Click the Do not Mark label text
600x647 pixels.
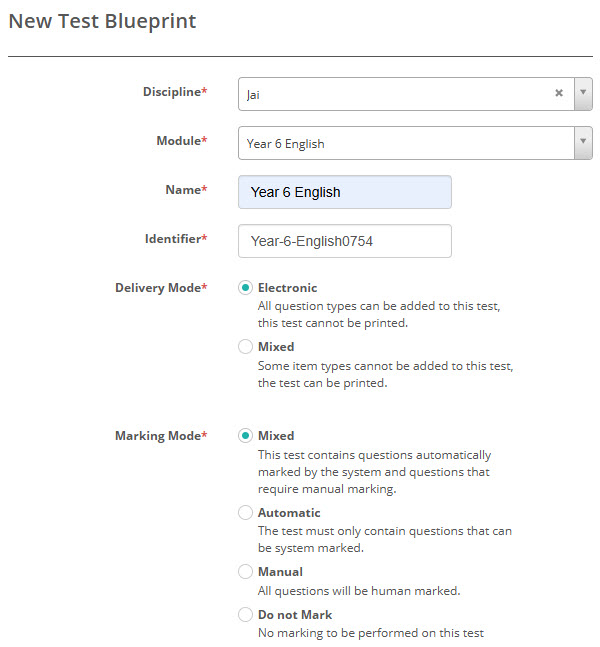tap(295, 615)
